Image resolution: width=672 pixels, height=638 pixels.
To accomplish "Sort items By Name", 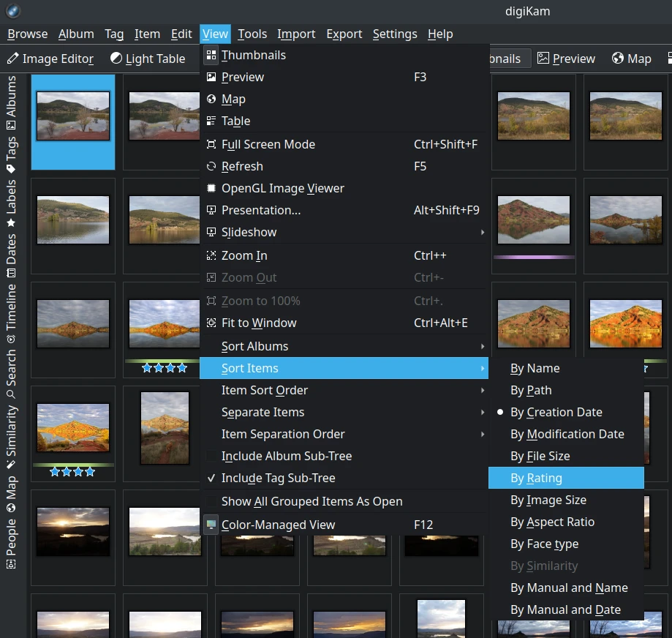I will coord(566,368).
